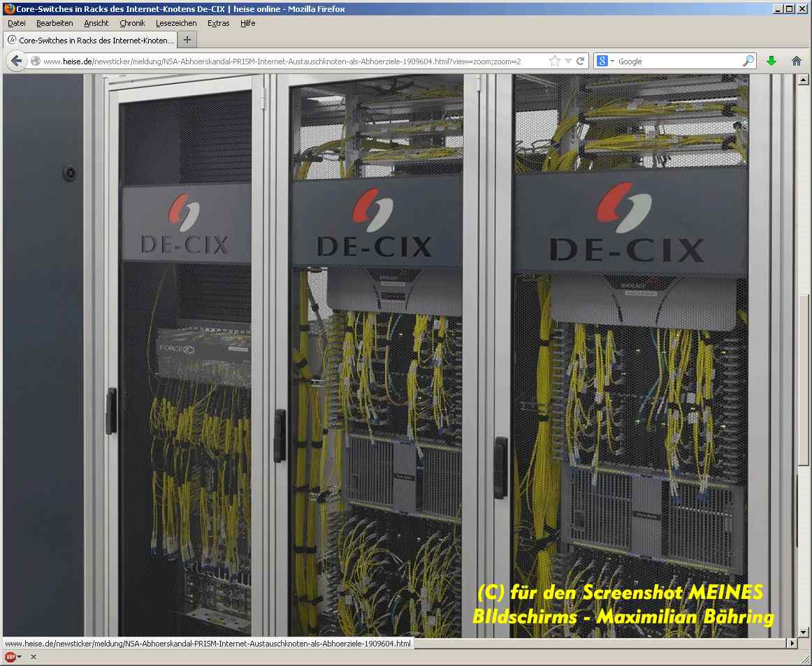Open the Adblock Plus dropdown arrow
Screen dimensions: 812x666
click(20, 657)
